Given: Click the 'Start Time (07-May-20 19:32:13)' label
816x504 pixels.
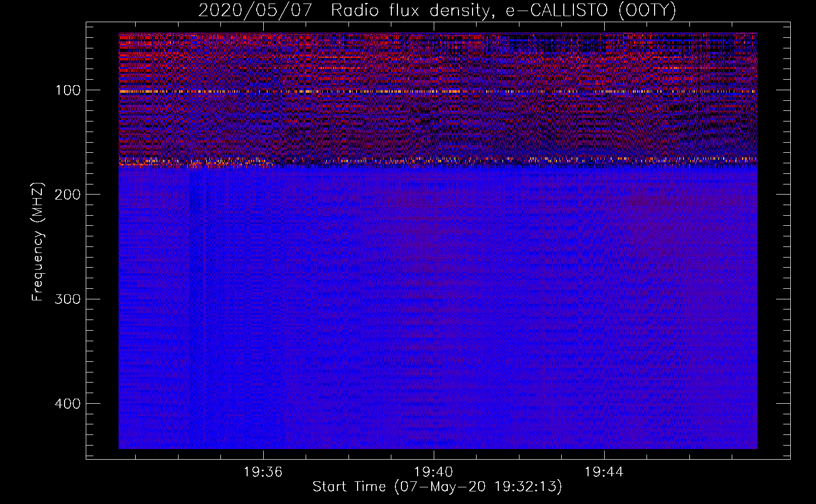Looking at the screenshot, I should pyautogui.click(x=437, y=487).
